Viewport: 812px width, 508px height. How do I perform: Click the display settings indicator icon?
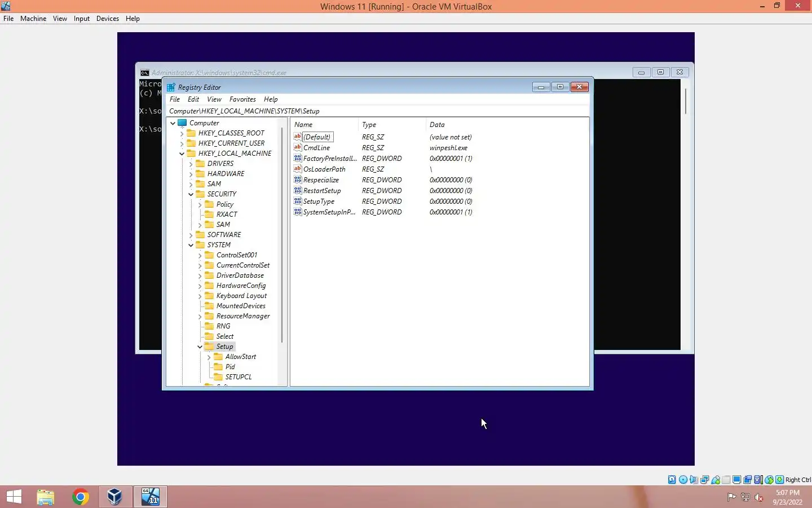point(737,480)
